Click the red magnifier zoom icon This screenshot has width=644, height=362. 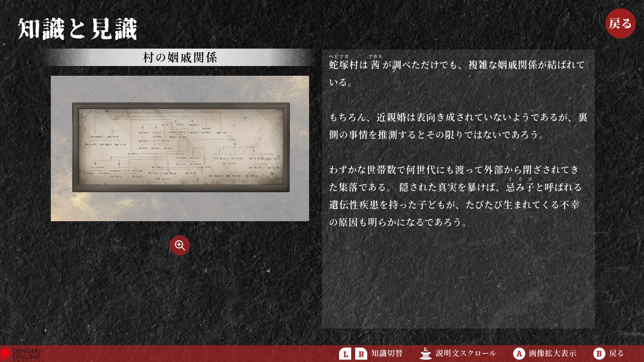click(x=180, y=245)
